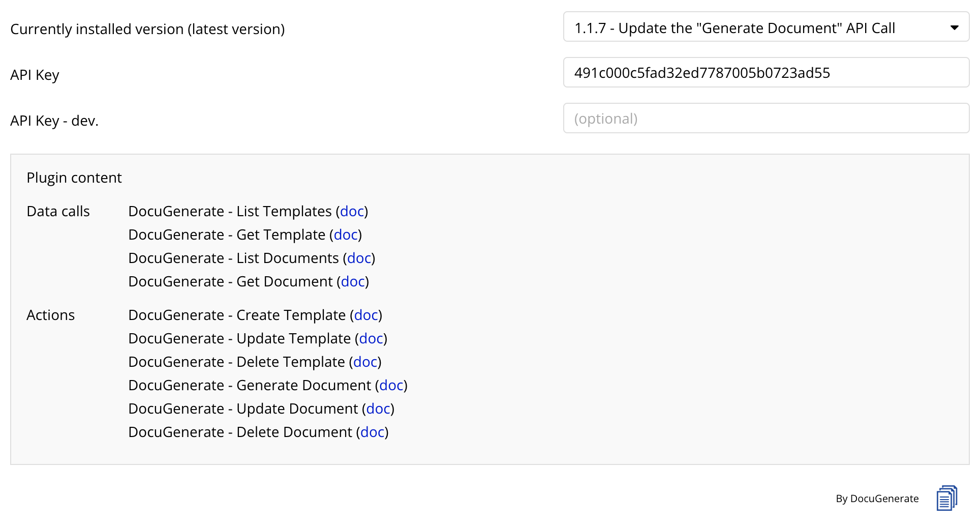980x524 pixels.
Task: Open doc link for Delete Template
Action: point(365,362)
